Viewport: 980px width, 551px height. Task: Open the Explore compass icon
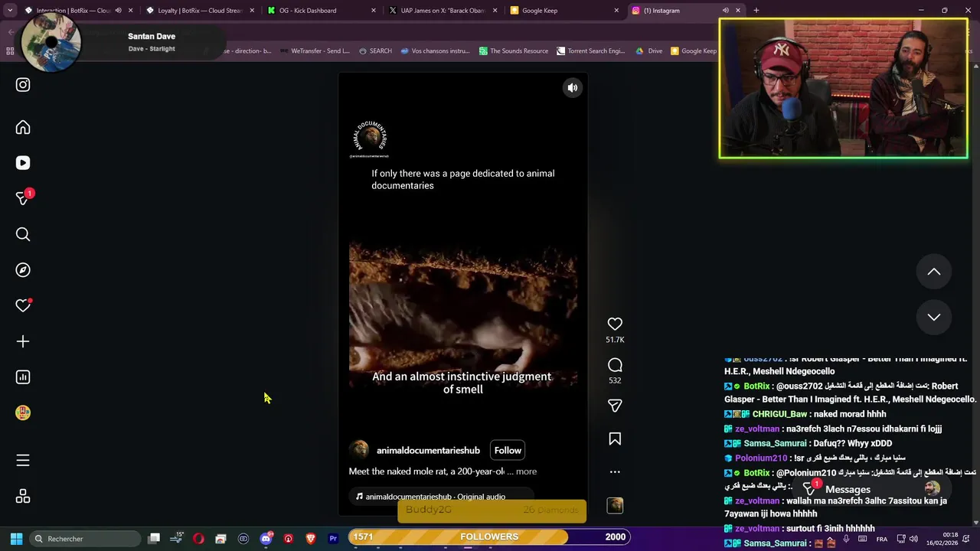click(x=23, y=270)
